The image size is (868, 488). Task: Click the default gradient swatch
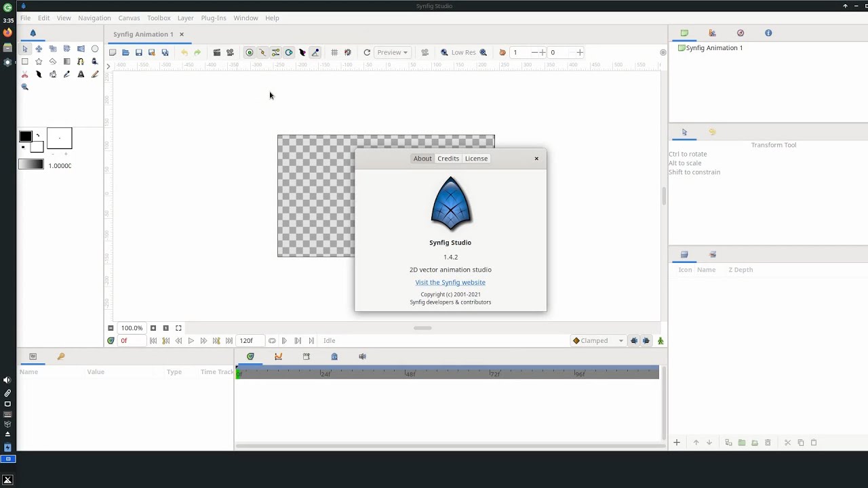[x=31, y=165]
